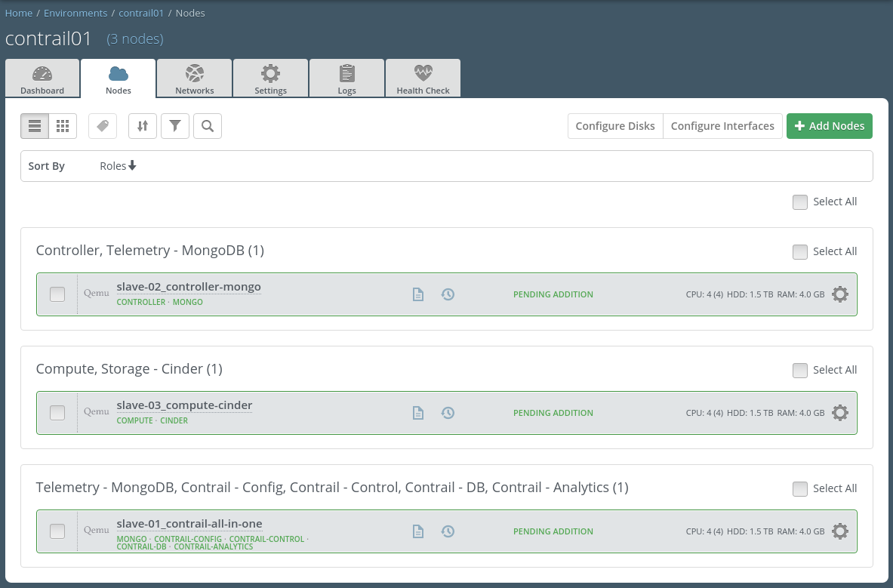
Task: Click PENDING ADDITION status of slave-03_compute-cinder
Action: tap(553, 413)
